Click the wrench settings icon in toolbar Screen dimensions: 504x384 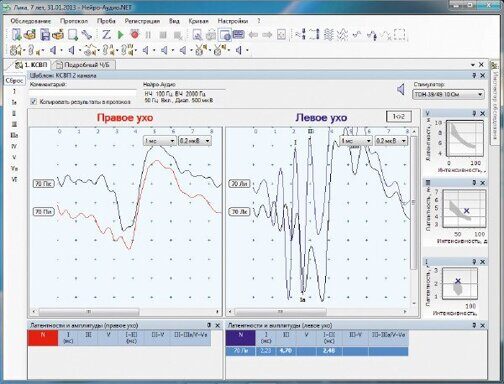pos(87,35)
